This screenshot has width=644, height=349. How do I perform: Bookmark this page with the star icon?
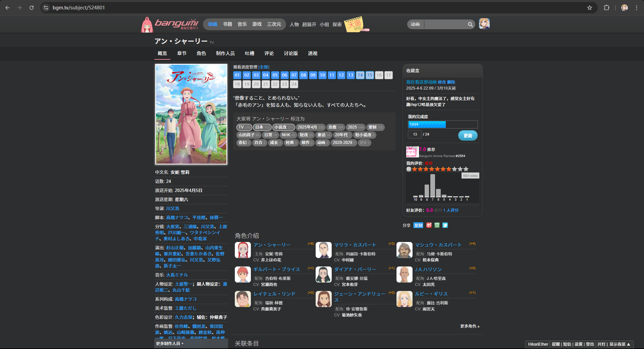[590, 7]
